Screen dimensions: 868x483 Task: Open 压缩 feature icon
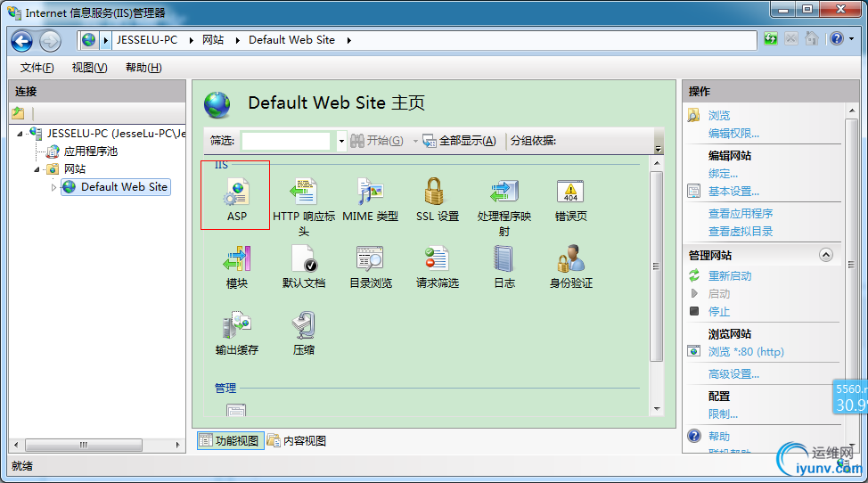coord(304,333)
